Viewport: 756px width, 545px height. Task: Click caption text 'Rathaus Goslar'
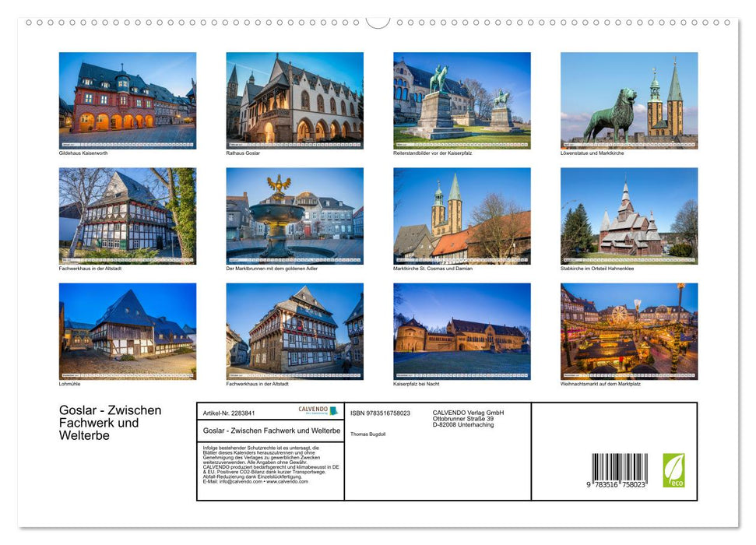243,153
